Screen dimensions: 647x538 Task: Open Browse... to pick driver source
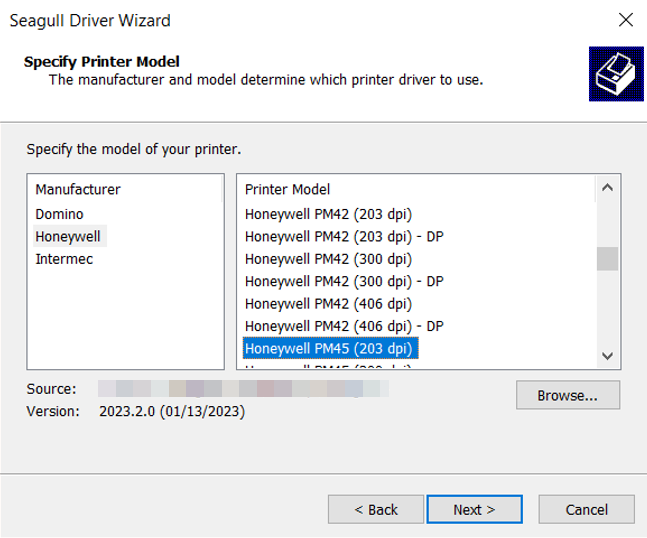click(x=568, y=395)
